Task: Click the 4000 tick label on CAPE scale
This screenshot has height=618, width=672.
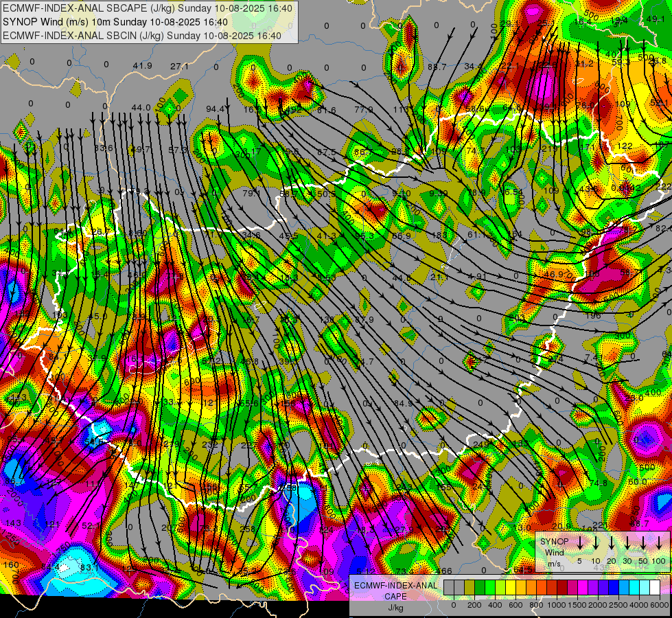Action: 639,605
